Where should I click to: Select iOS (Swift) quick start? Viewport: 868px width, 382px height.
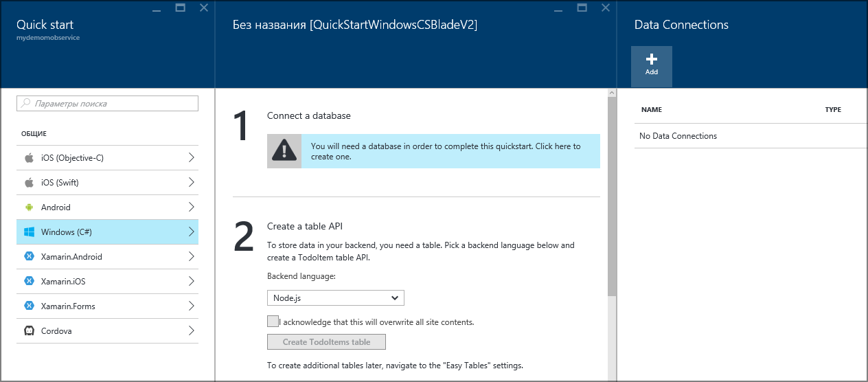point(107,182)
